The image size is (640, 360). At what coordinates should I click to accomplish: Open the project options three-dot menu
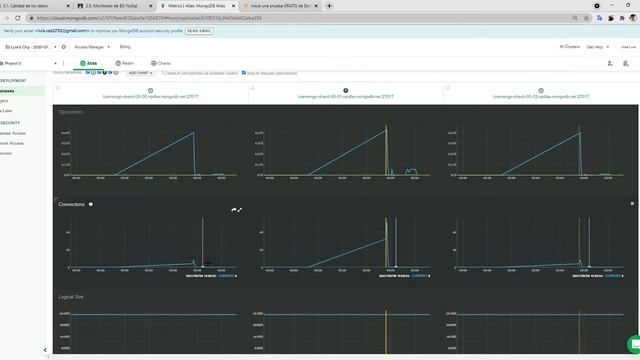click(x=63, y=63)
